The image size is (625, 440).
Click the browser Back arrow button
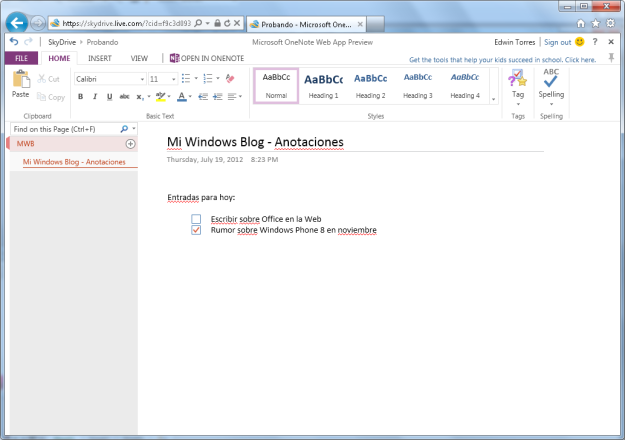coord(17,23)
